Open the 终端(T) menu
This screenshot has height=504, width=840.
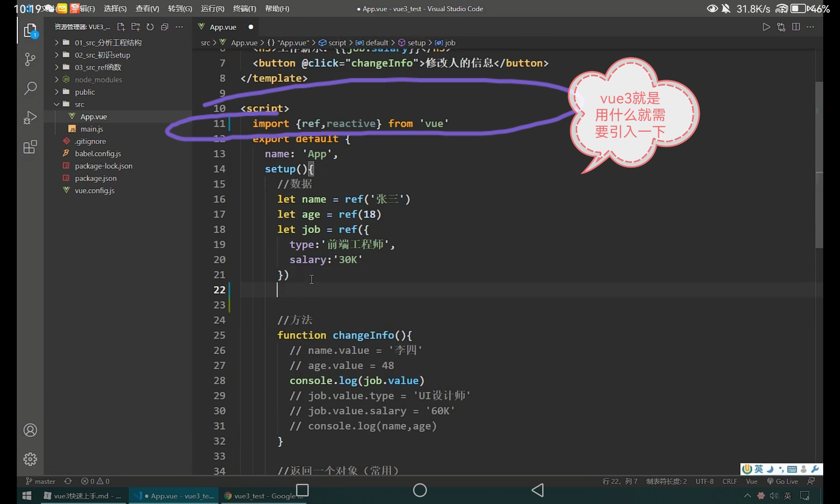click(244, 8)
